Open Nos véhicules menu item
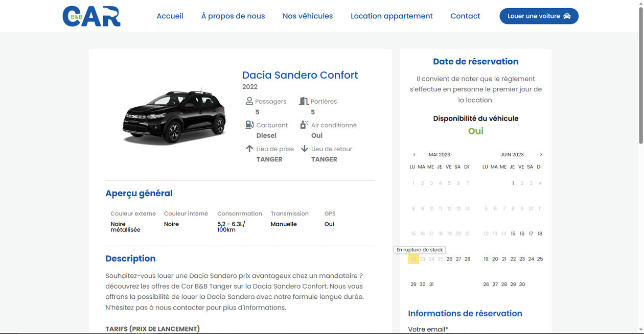Screen dimensions: 644x334 (x=308, y=16)
